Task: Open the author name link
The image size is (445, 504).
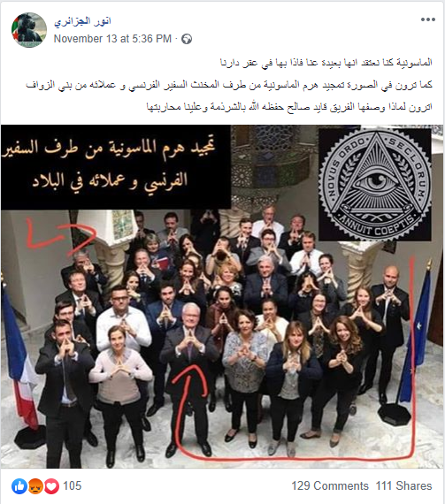Action: [82, 21]
